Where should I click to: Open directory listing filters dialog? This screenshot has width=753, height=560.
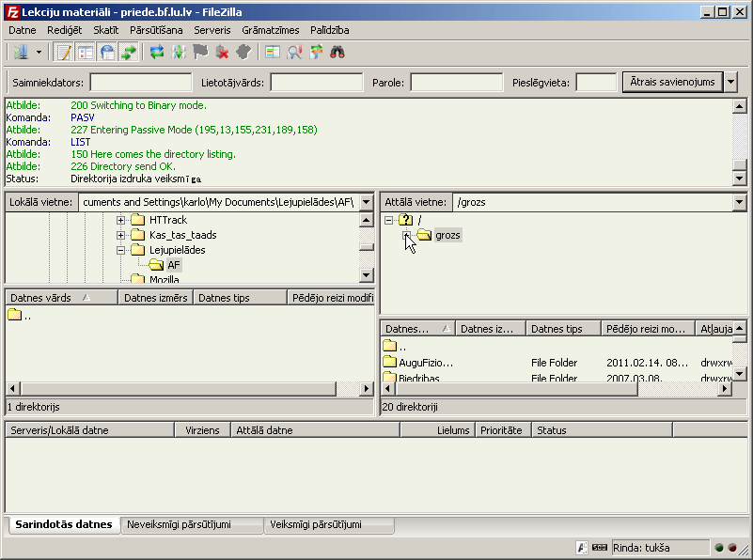[273, 52]
